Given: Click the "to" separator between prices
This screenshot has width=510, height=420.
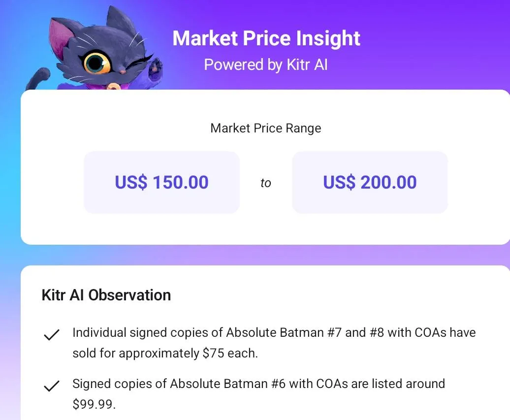Looking at the screenshot, I should (265, 183).
